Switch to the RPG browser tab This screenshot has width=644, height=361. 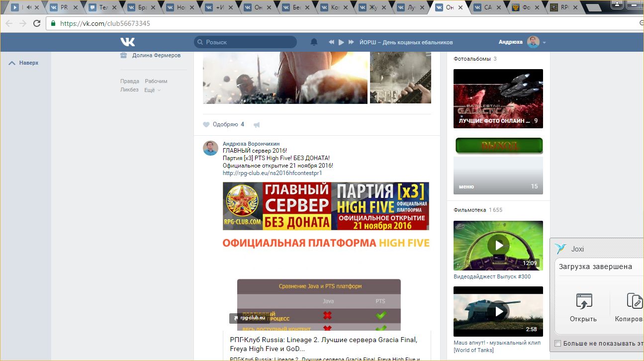(x=564, y=7)
